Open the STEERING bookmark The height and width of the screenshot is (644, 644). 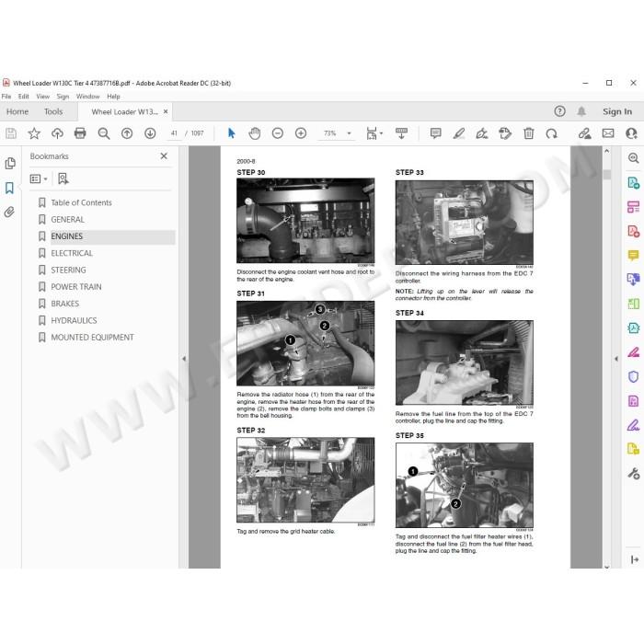click(68, 270)
